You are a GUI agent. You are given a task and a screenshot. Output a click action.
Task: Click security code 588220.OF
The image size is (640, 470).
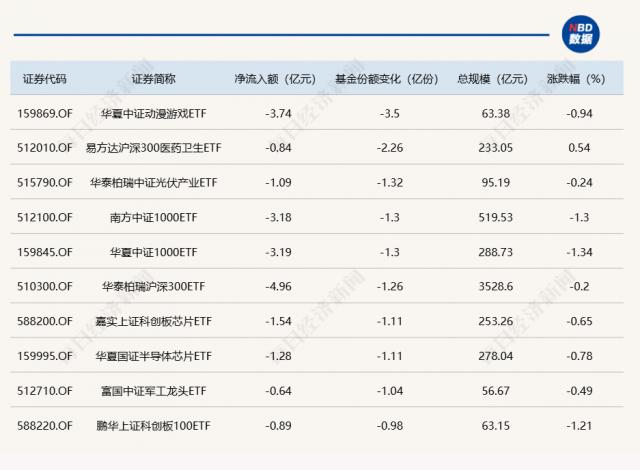coord(45,426)
